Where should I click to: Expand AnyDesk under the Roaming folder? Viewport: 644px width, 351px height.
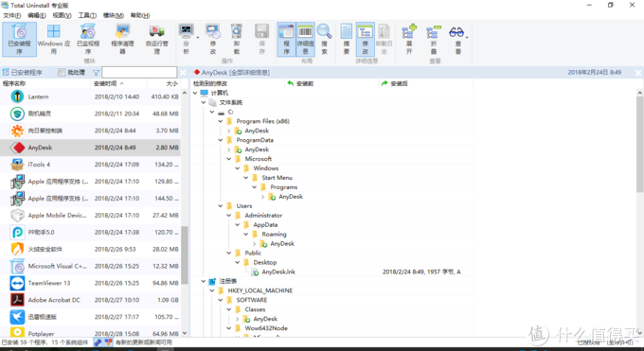tap(254, 243)
